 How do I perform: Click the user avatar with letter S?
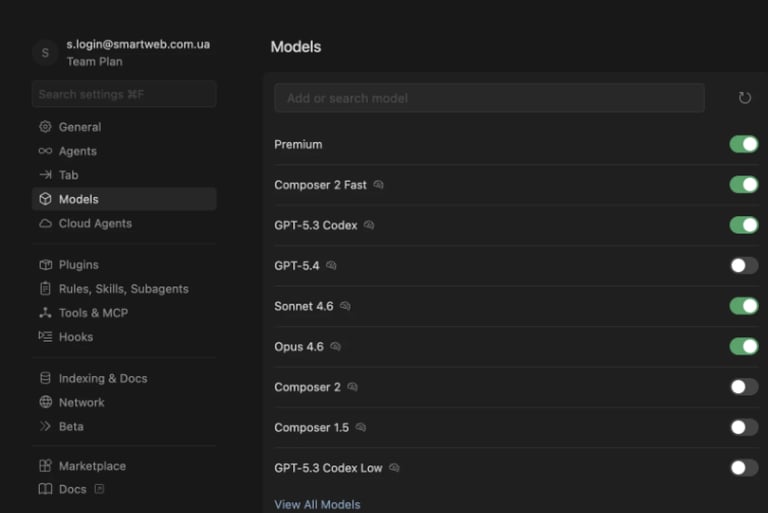(x=45, y=52)
